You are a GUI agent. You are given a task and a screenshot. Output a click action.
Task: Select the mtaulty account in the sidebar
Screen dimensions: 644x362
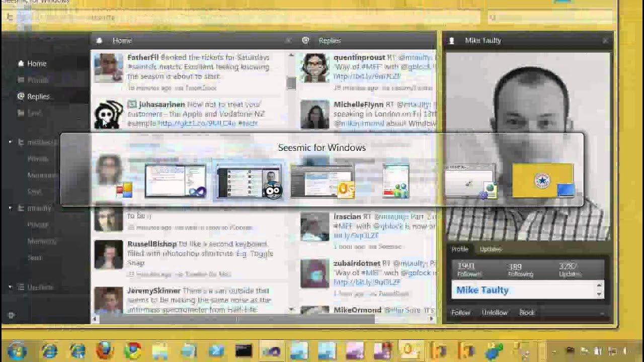point(39,208)
